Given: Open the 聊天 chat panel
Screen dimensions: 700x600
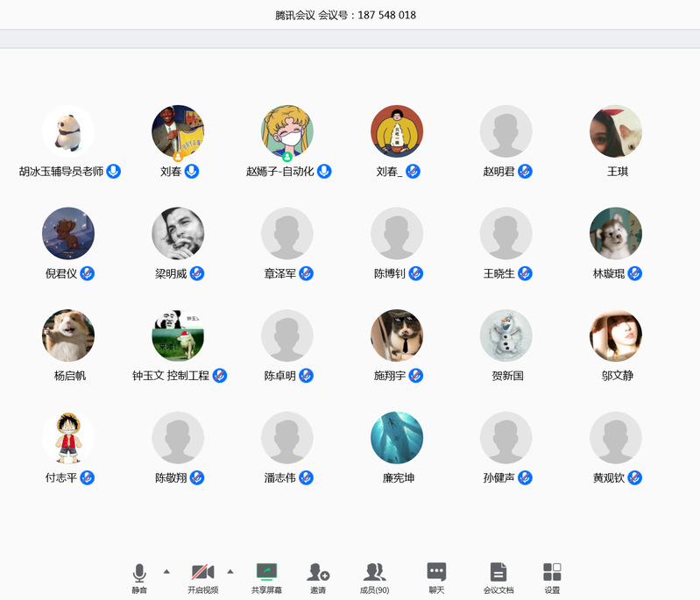Looking at the screenshot, I should 436,573.
